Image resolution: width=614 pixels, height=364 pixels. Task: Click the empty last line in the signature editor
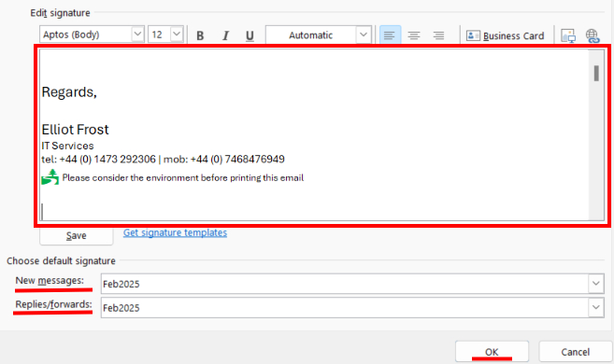click(x=313, y=212)
